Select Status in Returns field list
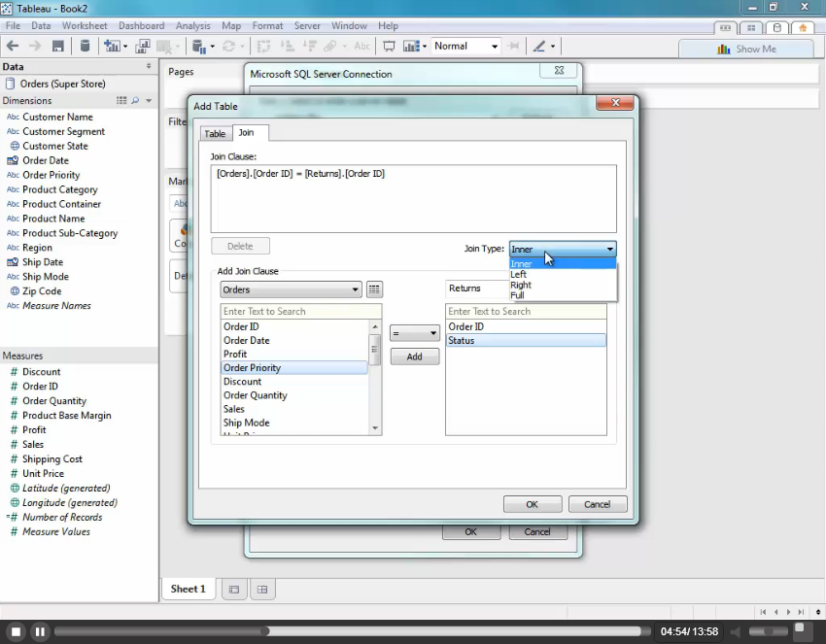 pos(526,341)
